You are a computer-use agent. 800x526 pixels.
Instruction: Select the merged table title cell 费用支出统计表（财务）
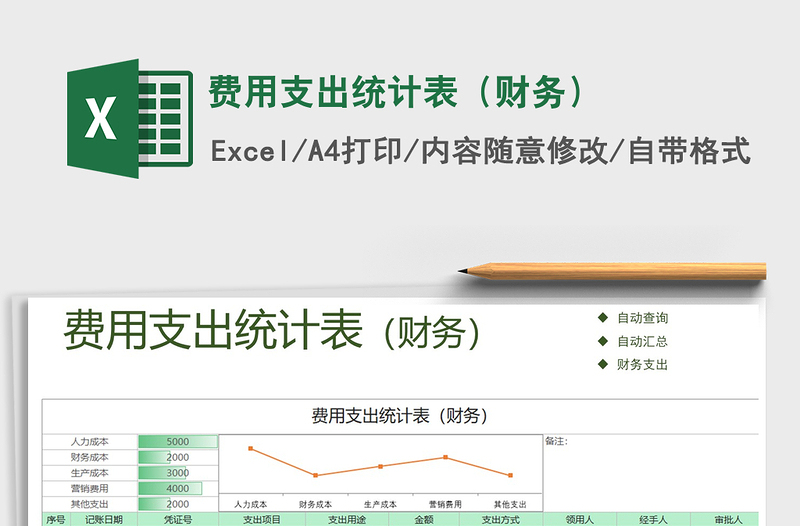(x=400, y=416)
